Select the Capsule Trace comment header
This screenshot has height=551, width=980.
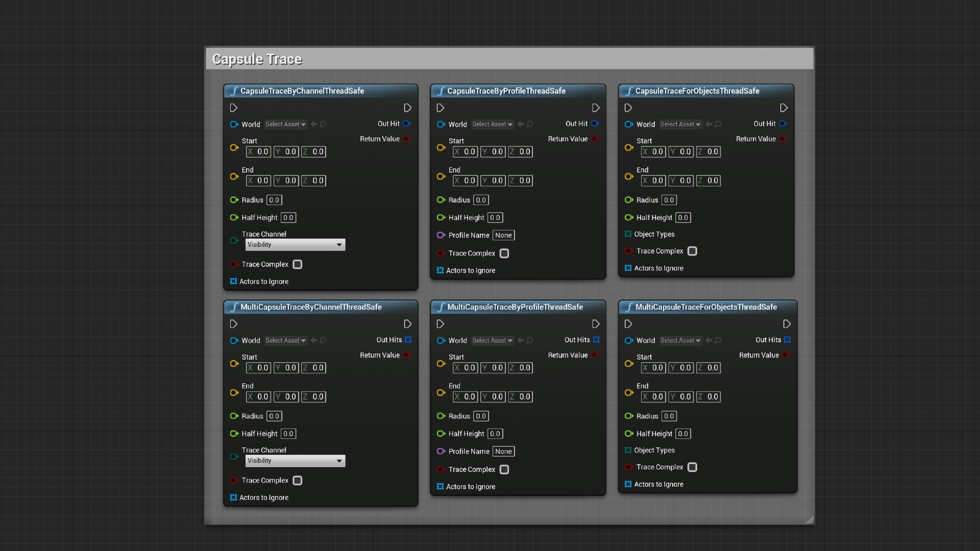257,58
